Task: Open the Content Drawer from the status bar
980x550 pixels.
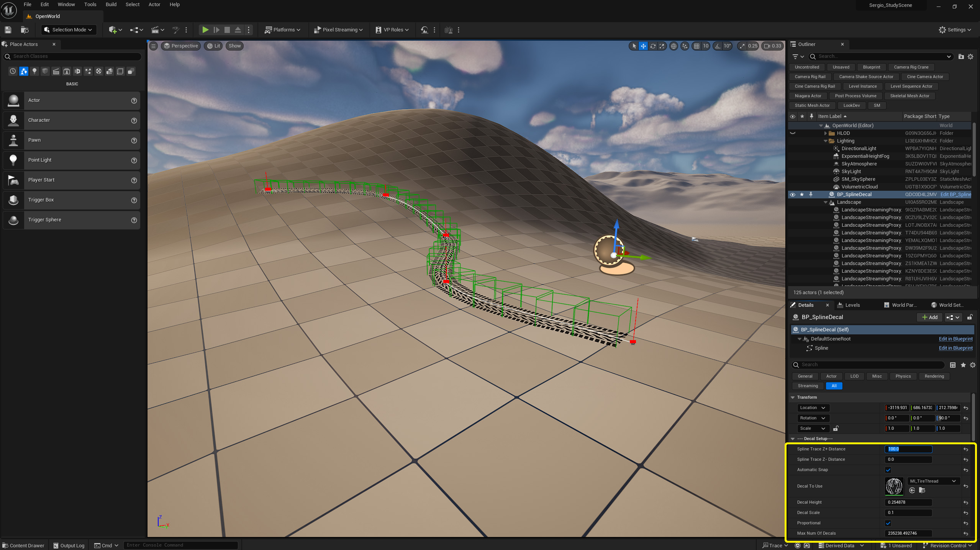Action: click(x=23, y=545)
